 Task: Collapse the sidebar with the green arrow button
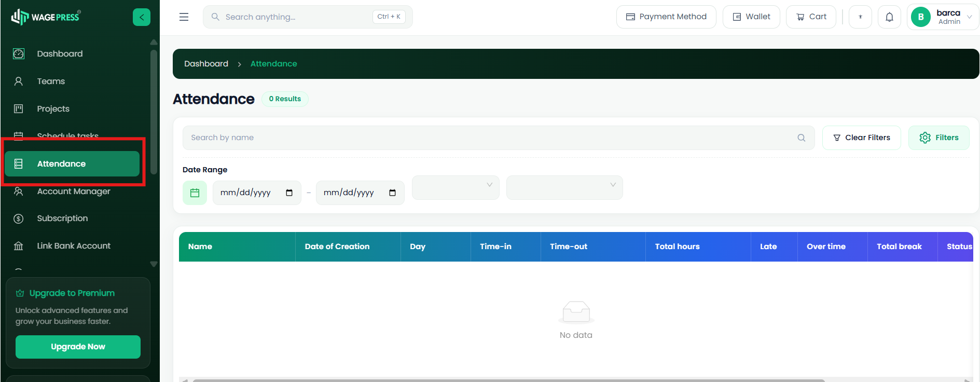pos(142,17)
